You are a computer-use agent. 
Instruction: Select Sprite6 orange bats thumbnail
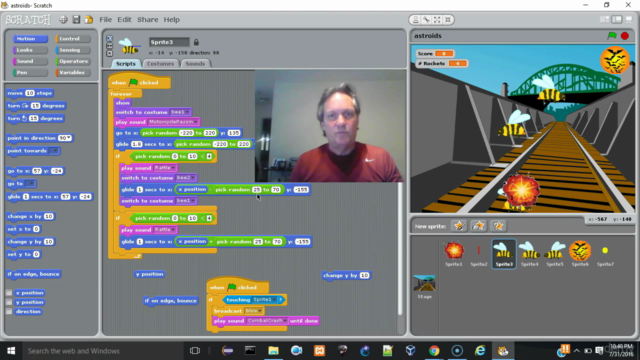pyautogui.click(x=580, y=254)
